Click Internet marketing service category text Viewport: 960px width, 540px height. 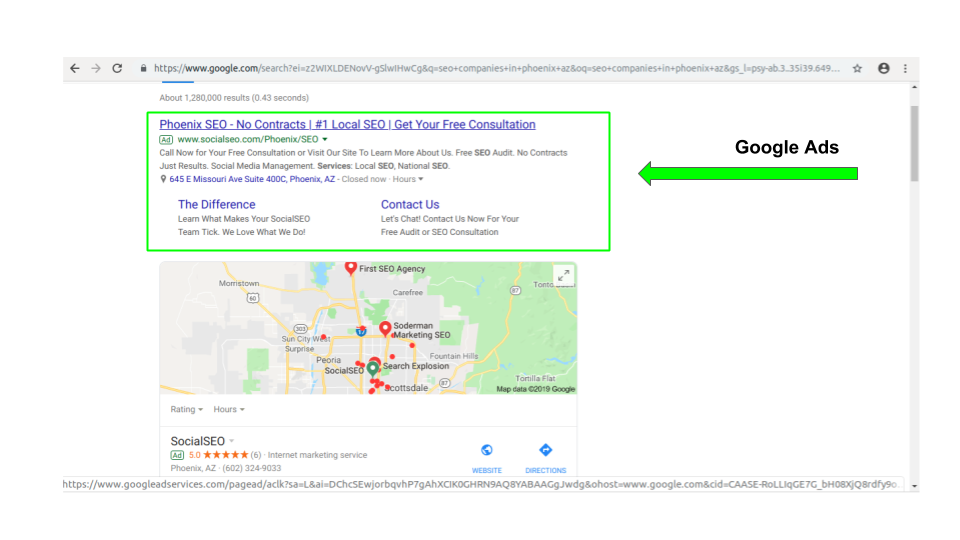point(317,455)
